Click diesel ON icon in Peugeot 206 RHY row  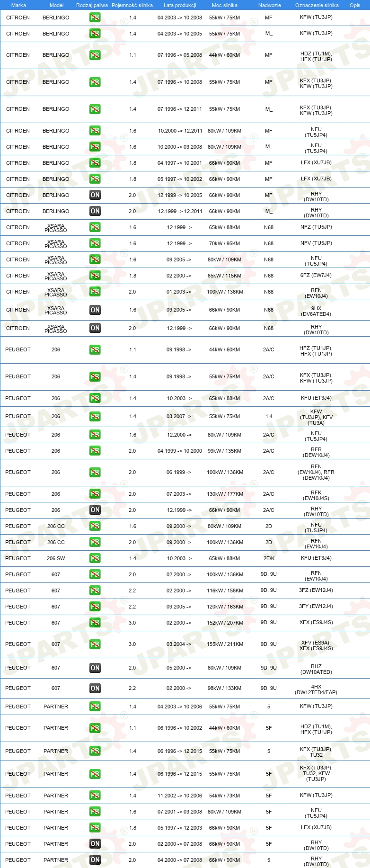95,510
